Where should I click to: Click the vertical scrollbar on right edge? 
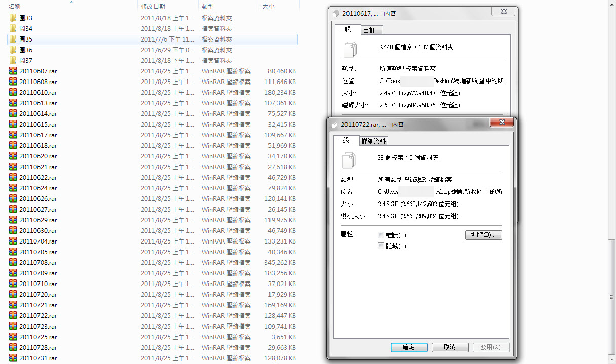click(612, 294)
